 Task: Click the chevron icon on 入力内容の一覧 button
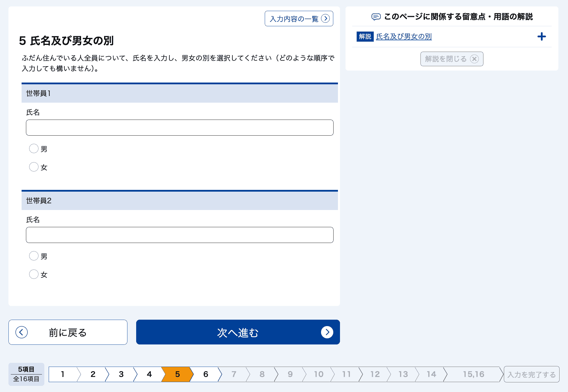click(326, 18)
